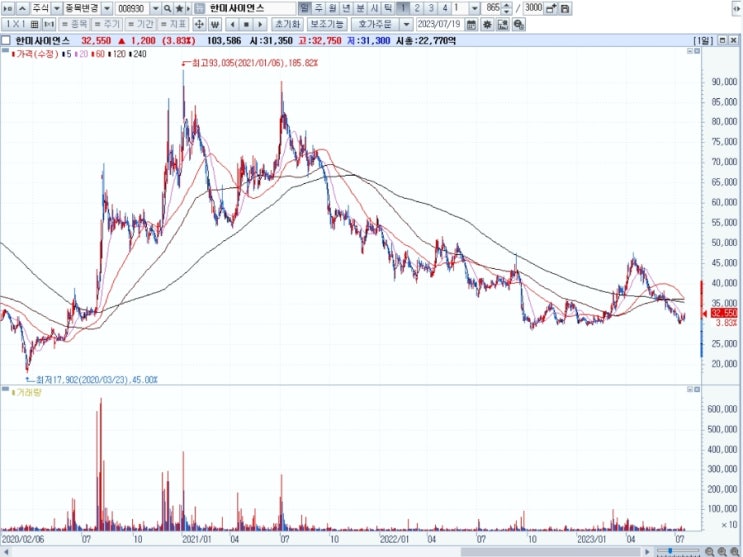Screen dimensions: 743x557
Task: Toggle the 가격(수정) price legend
Action: [x=35, y=54]
